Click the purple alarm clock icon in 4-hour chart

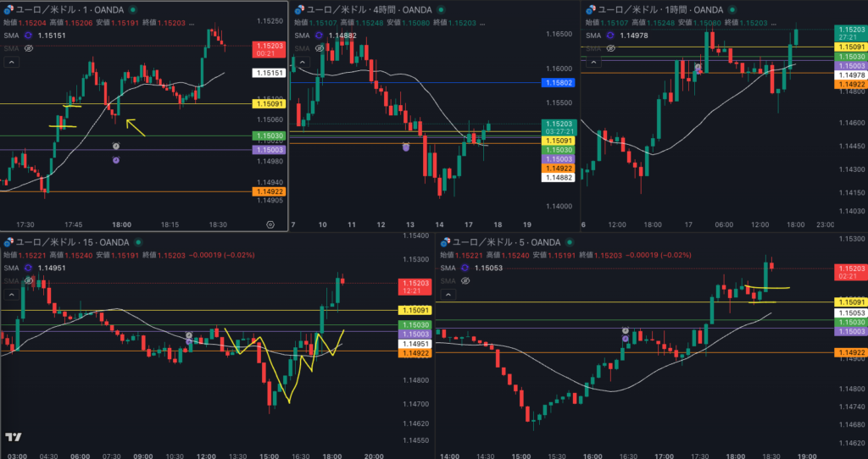406,147
